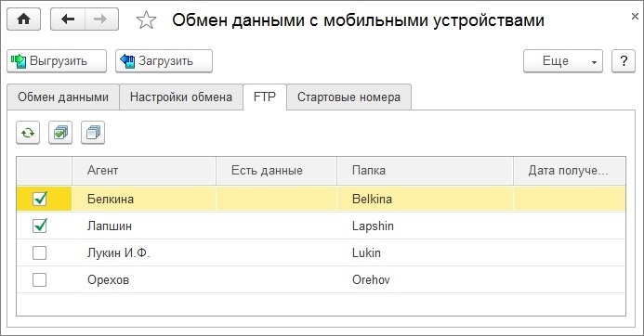Click the Загрузить button
Viewport: 644px width, 336px height.
coord(164,61)
